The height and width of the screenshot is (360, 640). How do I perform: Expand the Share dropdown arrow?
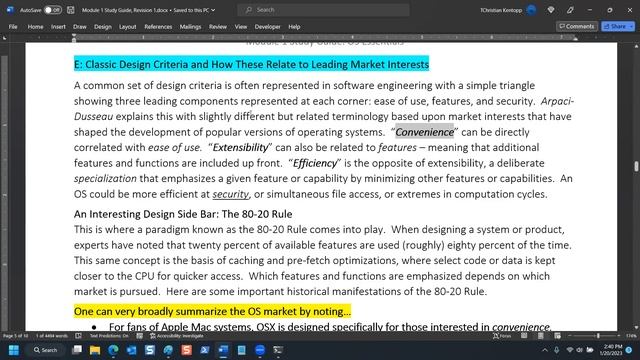(x=631, y=26)
